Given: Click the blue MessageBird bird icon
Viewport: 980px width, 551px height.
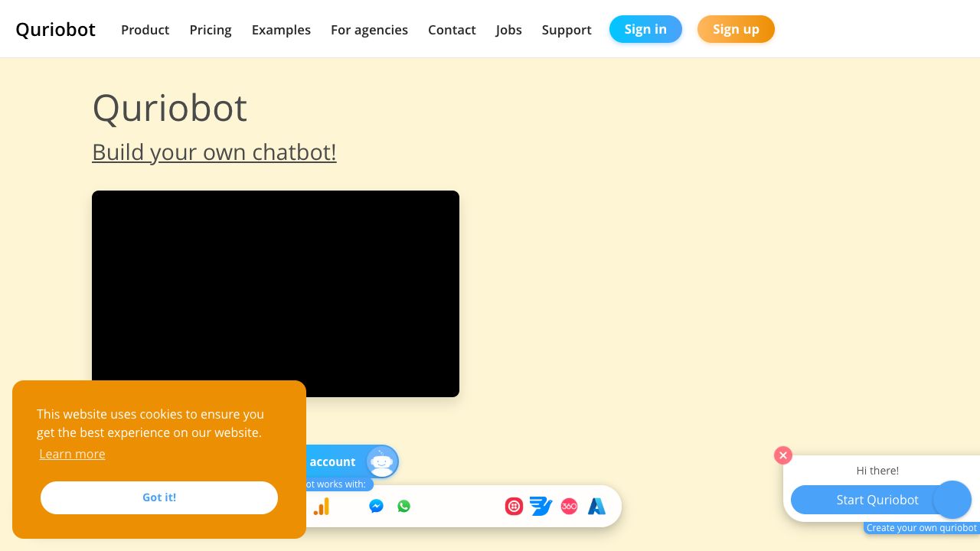Looking at the screenshot, I should (x=541, y=507).
